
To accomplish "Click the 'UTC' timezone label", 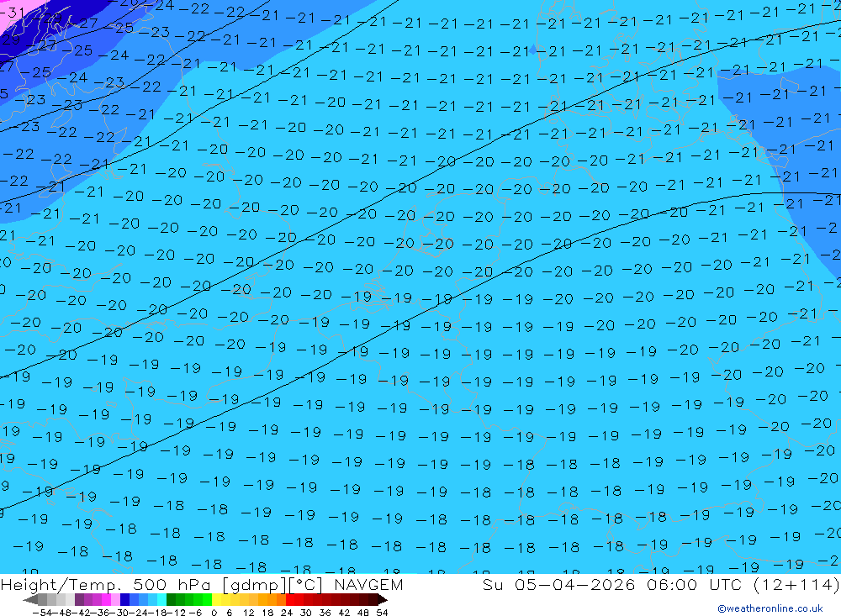I will [725, 585].
